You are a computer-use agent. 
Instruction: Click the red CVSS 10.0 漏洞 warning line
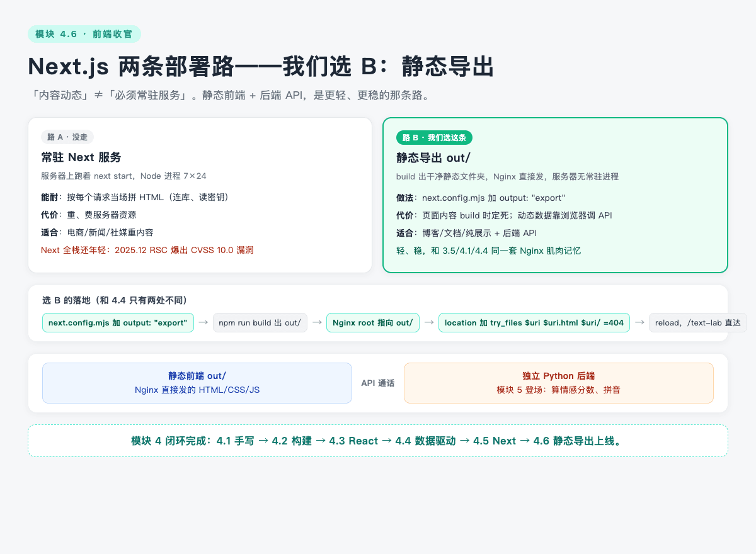147,250
